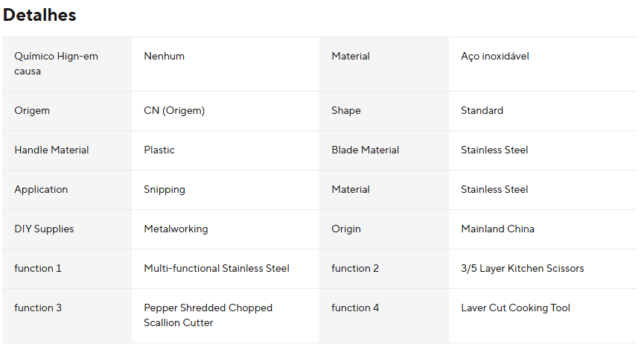
Task: Click Multi-functional Stainless Steel text
Action: point(216,268)
